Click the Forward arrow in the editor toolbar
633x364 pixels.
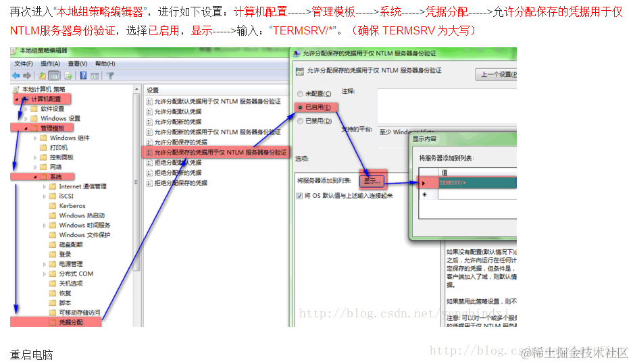click(x=27, y=76)
